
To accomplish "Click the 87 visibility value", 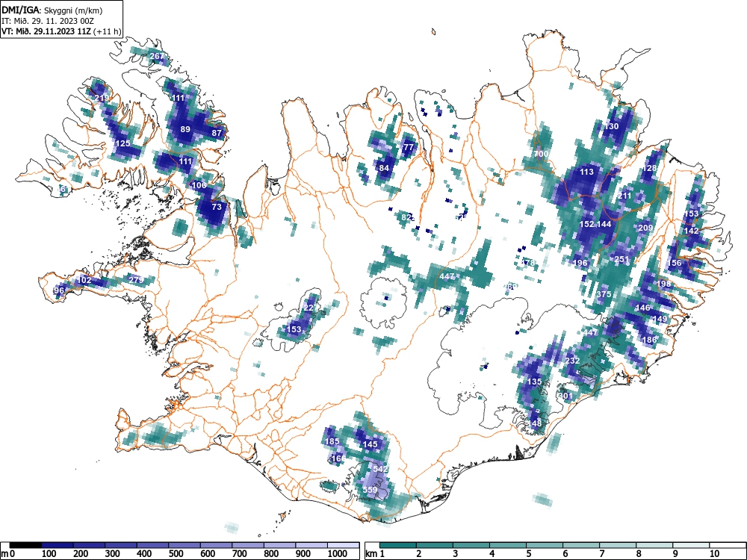I will 217,133.
